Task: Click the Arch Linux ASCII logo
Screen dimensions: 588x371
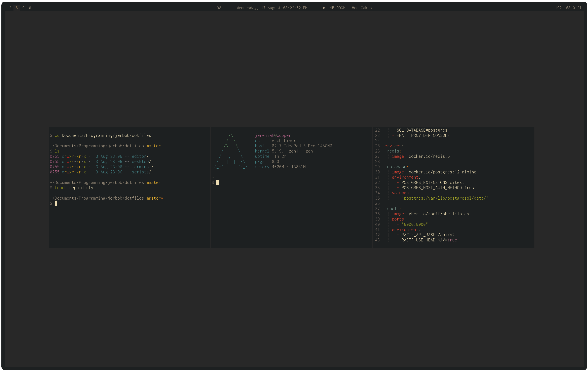Action: [x=231, y=151]
